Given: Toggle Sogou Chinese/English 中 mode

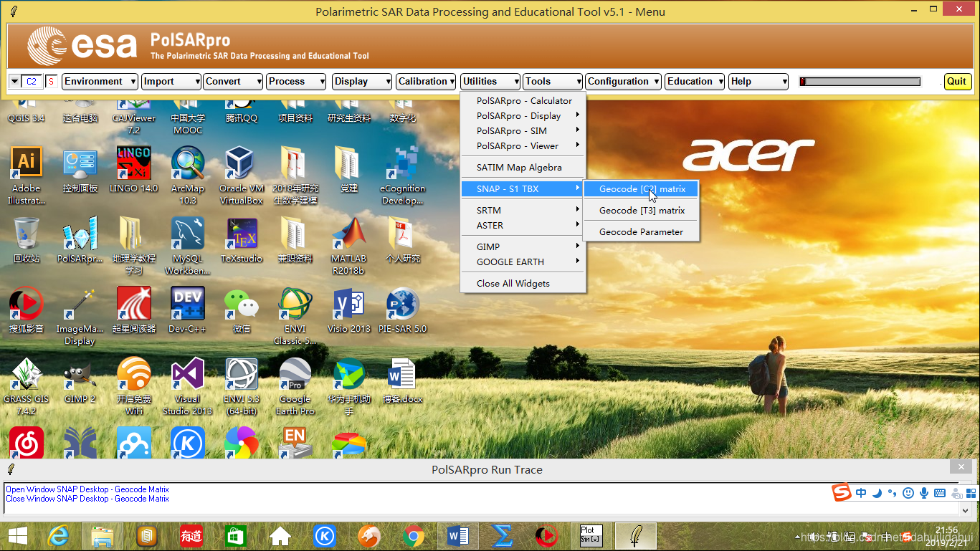Looking at the screenshot, I should click(x=861, y=493).
